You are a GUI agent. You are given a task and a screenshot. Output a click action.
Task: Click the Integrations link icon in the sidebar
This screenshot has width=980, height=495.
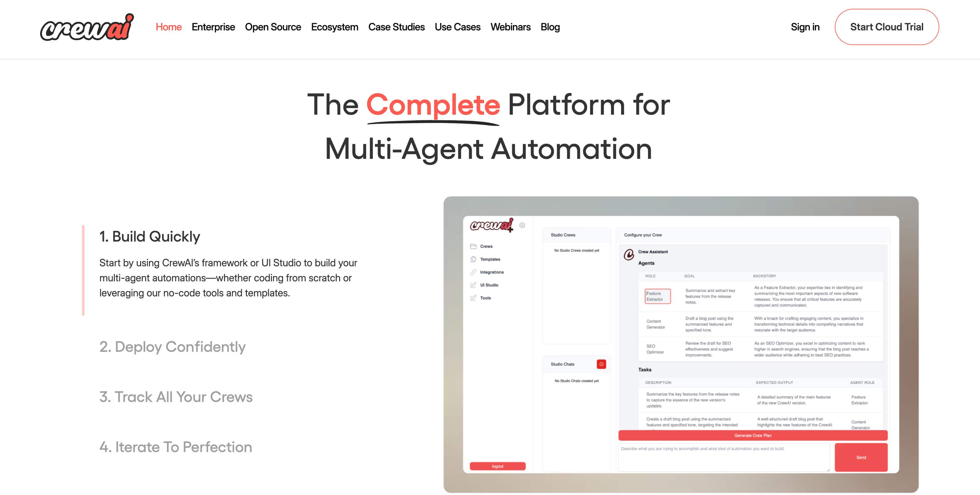click(473, 272)
